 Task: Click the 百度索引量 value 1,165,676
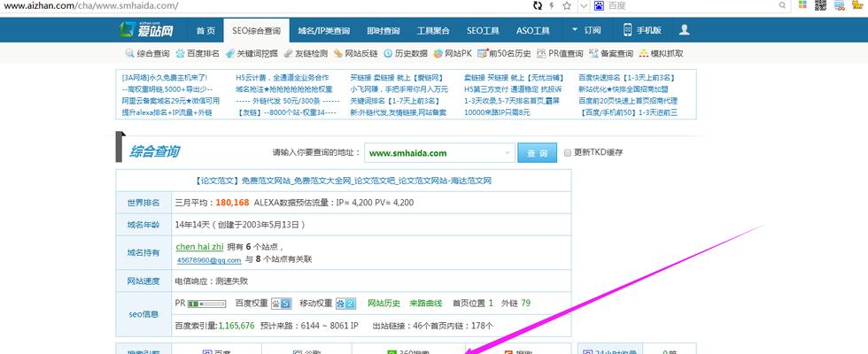[x=236, y=326]
